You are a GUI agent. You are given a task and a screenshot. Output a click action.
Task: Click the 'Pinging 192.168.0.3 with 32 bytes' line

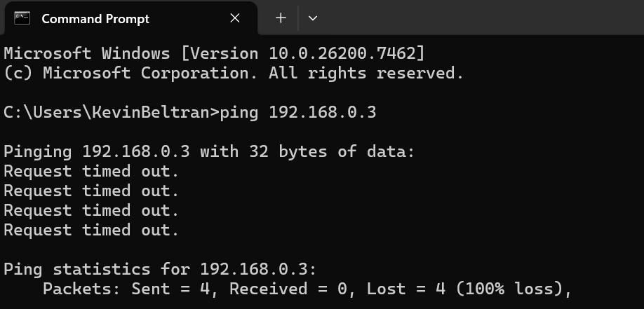[x=209, y=151]
